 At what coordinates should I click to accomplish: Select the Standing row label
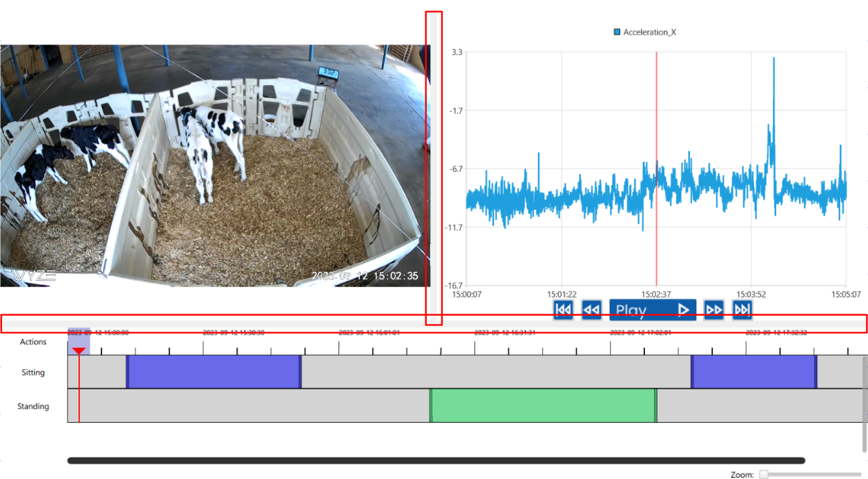tap(33, 406)
